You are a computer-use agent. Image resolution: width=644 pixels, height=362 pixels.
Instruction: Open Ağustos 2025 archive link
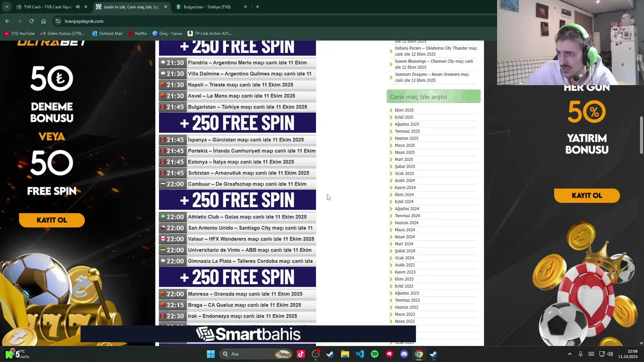407,124
